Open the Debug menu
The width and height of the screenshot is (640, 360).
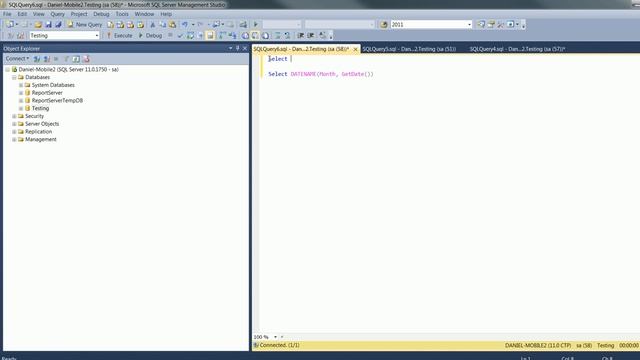pyautogui.click(x=101, y=14)
